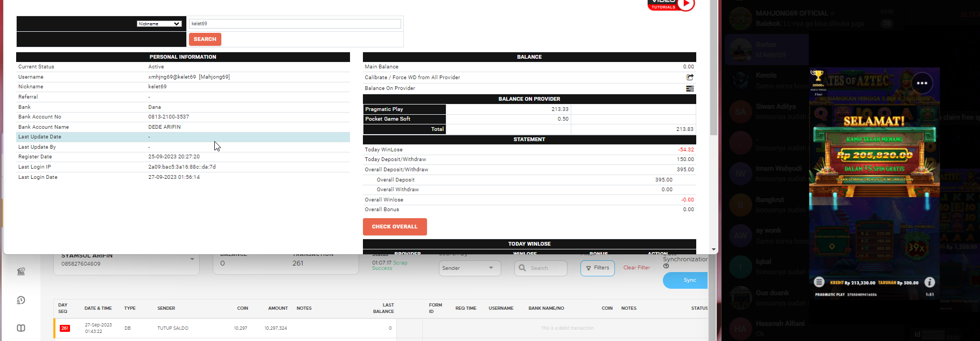Click the info icon in game screenshot
Screen dimensions: 980x341
tap(929, 282)
